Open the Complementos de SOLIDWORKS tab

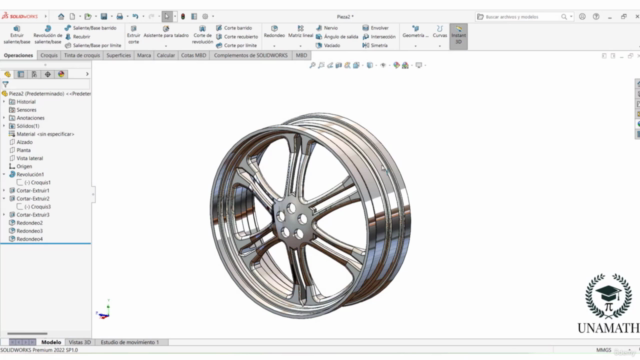coord(251,56)
